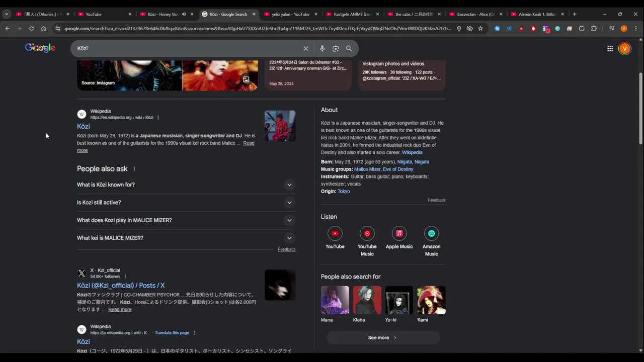Go to the browser home page
This screenshot has width=644, height=362.
coord(43,29)
